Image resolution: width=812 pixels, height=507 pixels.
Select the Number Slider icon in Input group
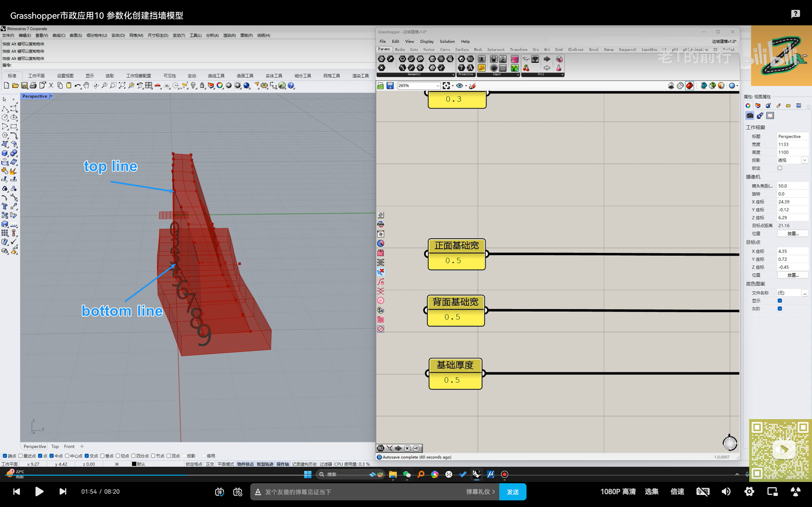481,59
